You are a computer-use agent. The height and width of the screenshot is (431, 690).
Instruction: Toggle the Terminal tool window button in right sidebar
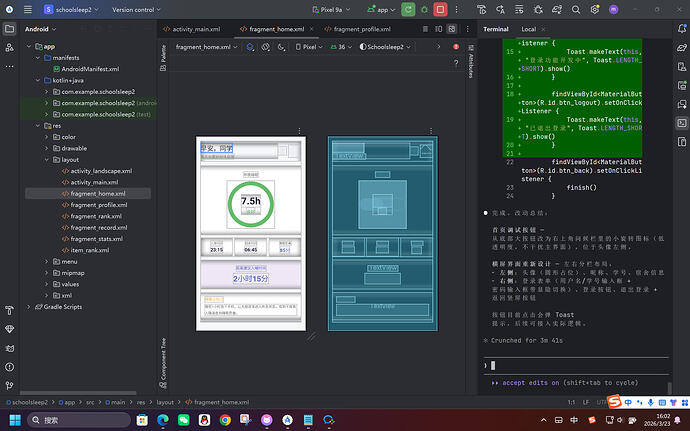point(682,123)
